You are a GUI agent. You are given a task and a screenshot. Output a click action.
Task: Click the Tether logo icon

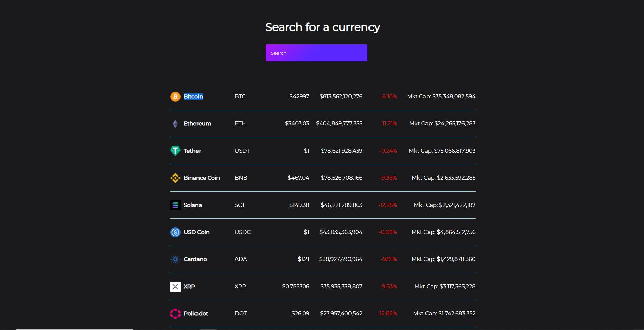[175, 151]
